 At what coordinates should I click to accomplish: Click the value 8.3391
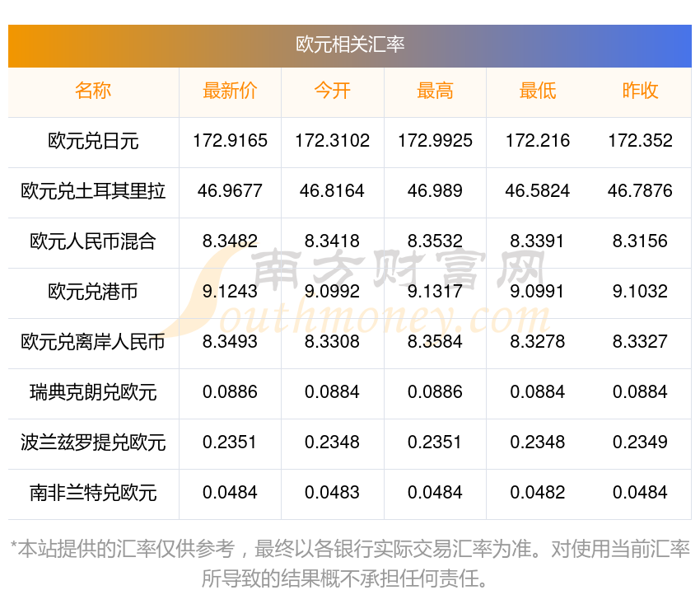pos(538,241)
